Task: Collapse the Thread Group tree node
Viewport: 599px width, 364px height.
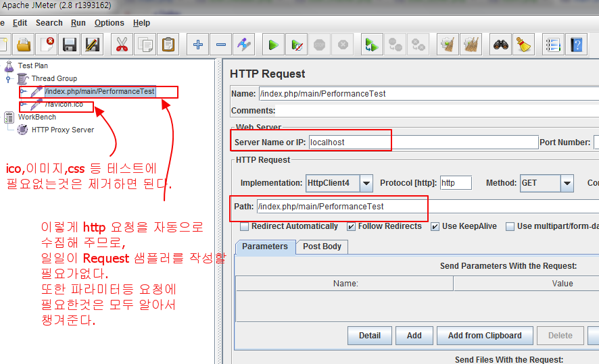Action: click(8, 79)
